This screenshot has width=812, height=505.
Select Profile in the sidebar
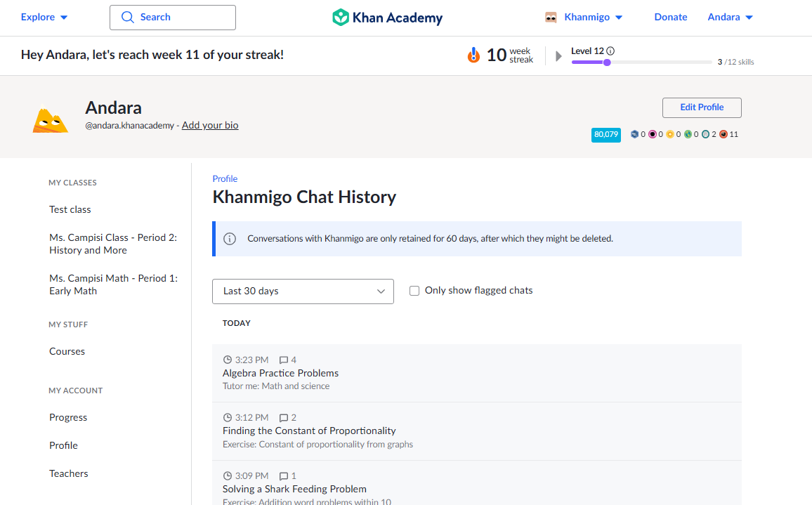coord(63,445)
